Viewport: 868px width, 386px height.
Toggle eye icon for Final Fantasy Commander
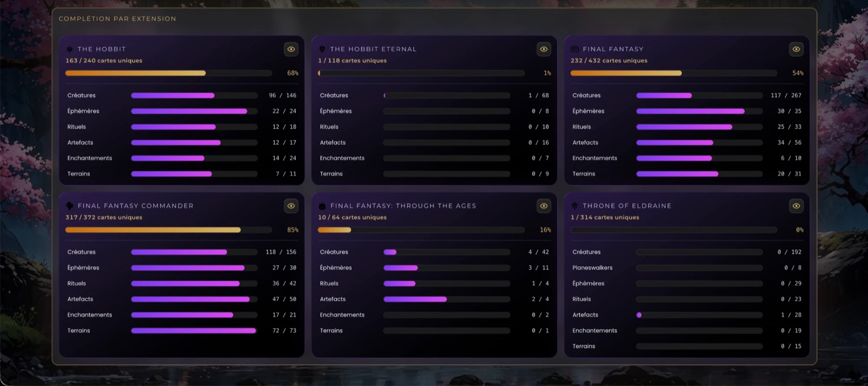tap(291, 206)
